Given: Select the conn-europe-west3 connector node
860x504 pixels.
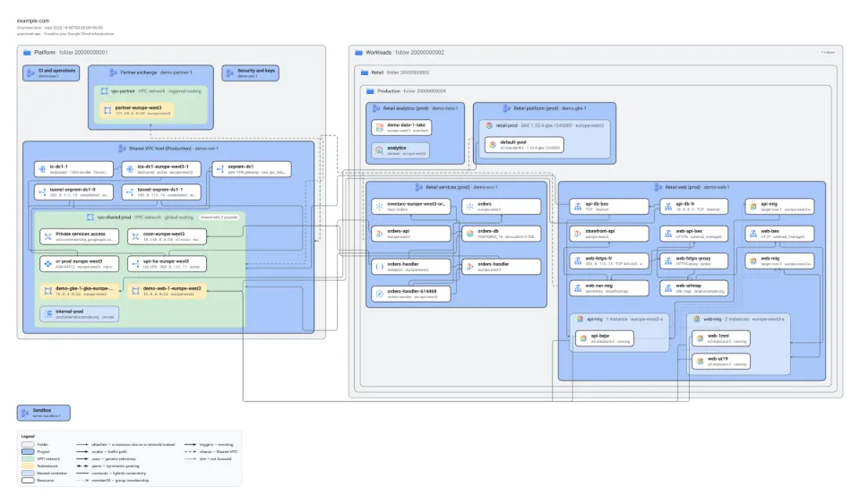Looking at the screenshot, I should (168, 236).
